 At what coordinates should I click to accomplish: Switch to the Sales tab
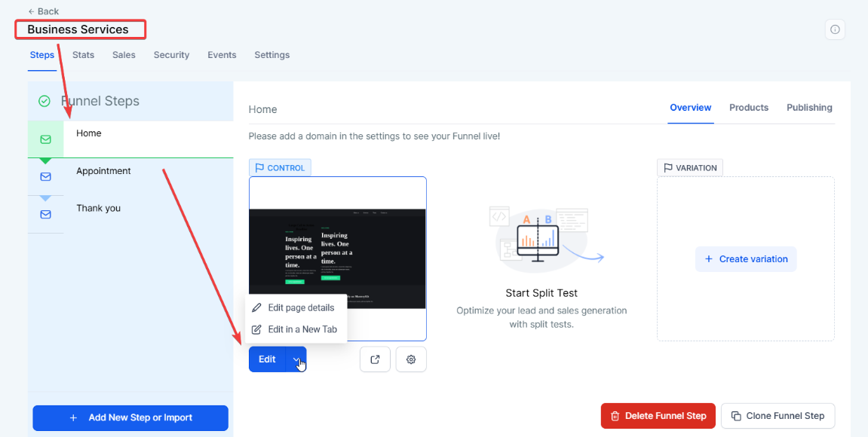[x=124, y=55]
